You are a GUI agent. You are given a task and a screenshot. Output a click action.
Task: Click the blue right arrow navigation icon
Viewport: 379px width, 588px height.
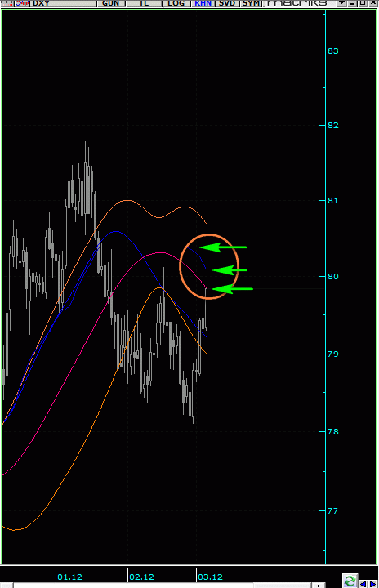coord(372,584)
